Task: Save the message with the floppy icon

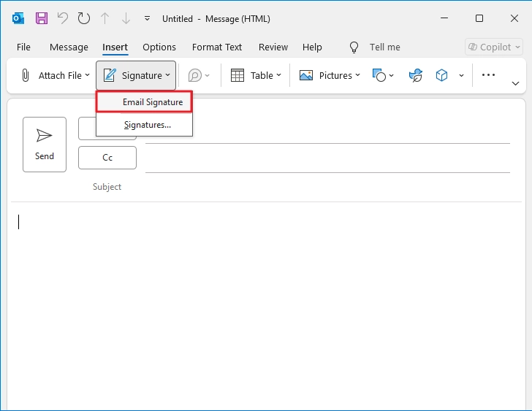Action: [42, 18]
